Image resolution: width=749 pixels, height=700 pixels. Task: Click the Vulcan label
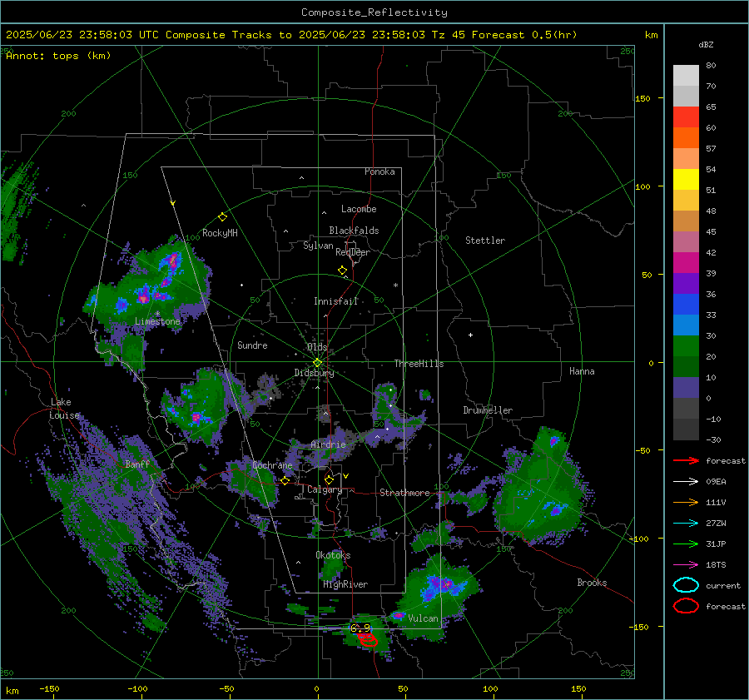(x=423, y=618)
